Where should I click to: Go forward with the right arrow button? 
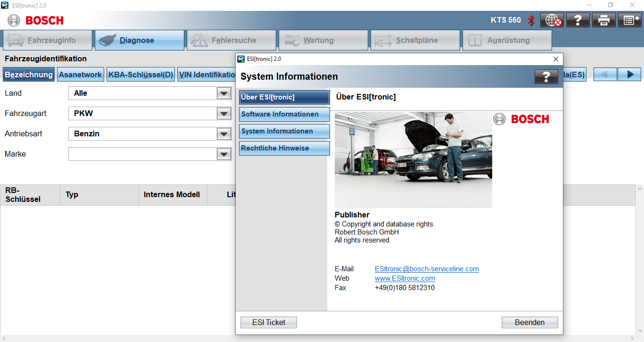pos(629,75)
